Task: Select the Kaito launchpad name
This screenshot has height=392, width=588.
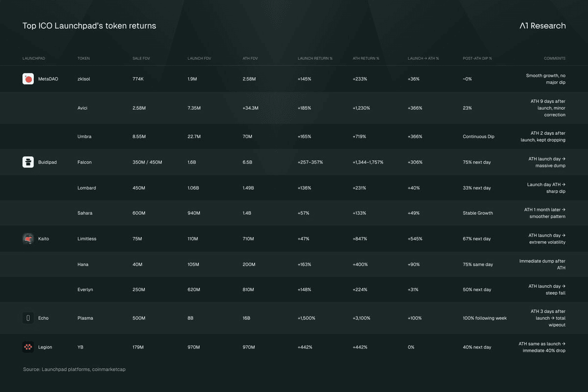Action: (44, 239)
